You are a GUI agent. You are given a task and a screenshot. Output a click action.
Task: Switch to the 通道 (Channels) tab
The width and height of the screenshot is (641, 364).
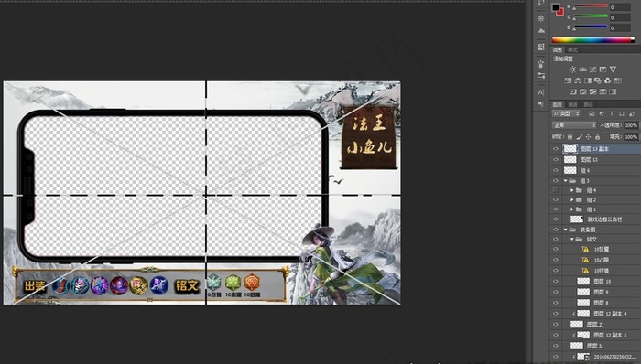click(x=572, y=105)
